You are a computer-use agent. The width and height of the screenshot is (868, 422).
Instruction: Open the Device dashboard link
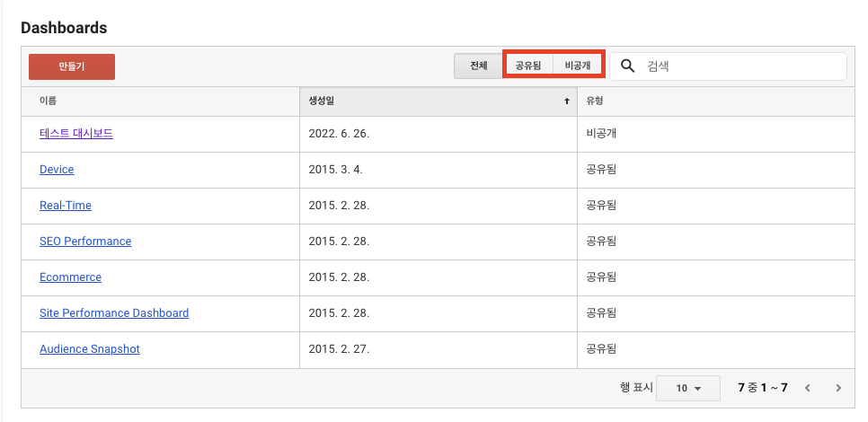pyautogui.click(x=57, y=169)
